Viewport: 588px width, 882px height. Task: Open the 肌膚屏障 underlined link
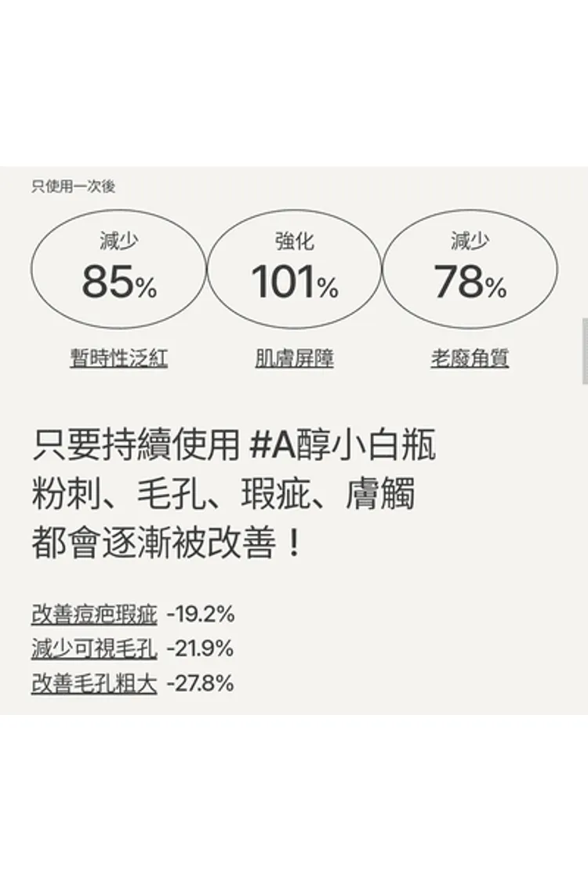(294, 358)
